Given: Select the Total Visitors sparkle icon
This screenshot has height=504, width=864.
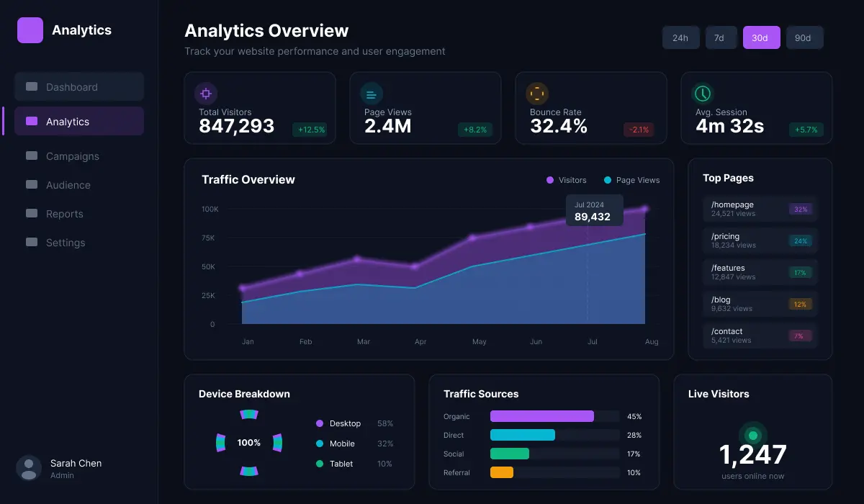Looking at the screenshot, I should point(206,94).
